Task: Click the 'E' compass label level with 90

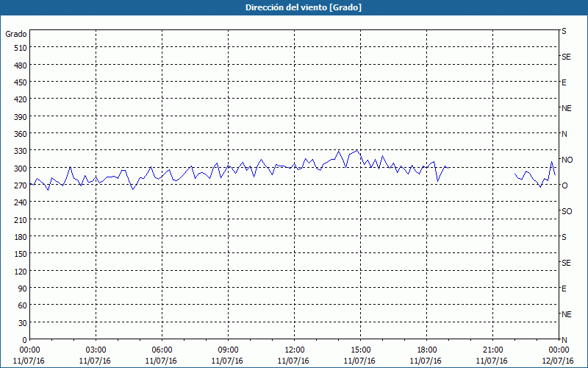Action: click(x=564, y=289)
